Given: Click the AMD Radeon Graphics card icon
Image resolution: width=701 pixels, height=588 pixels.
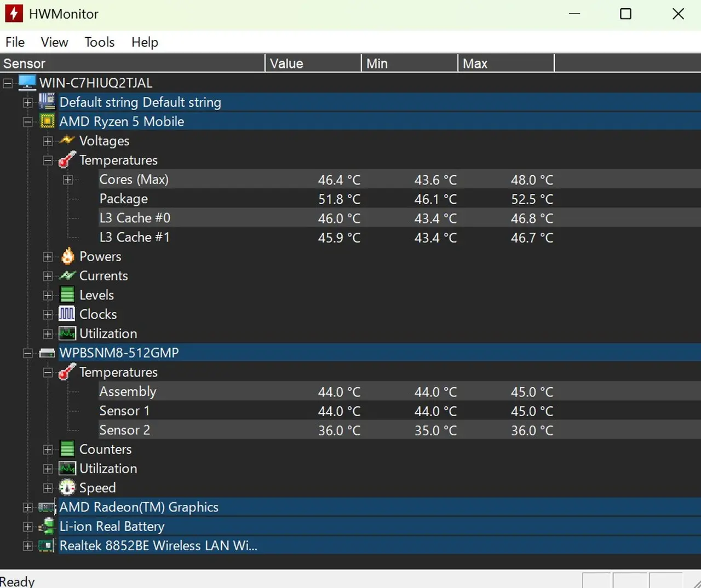Looking at the screenshot, I should [47, 507].
